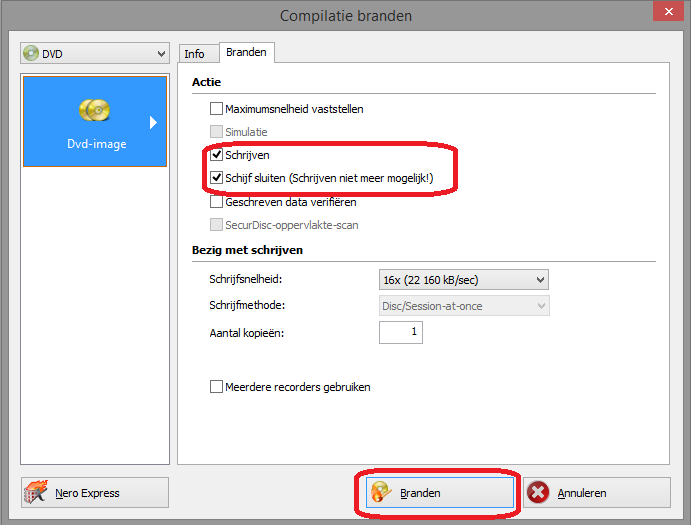Screen dimensions: 691x525
Task: Uncheck the Schijf sluiten checkbox
Action: click(x=216, y=178)
